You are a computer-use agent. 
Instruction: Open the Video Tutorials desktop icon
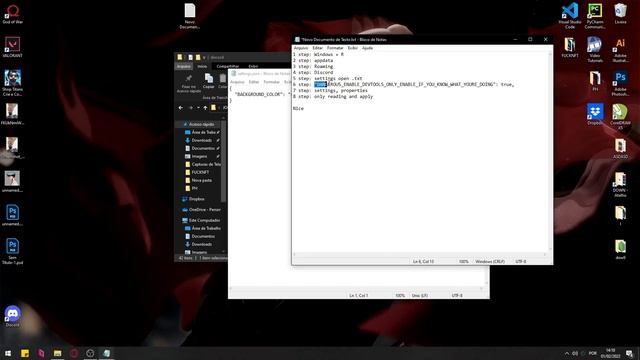coord(595,50)
